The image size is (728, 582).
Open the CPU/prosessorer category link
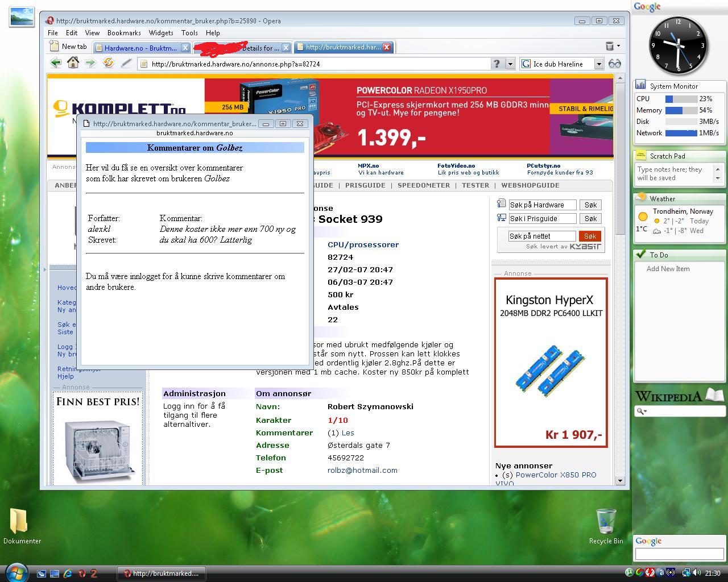pyautogui.click(x=363, y=244)
